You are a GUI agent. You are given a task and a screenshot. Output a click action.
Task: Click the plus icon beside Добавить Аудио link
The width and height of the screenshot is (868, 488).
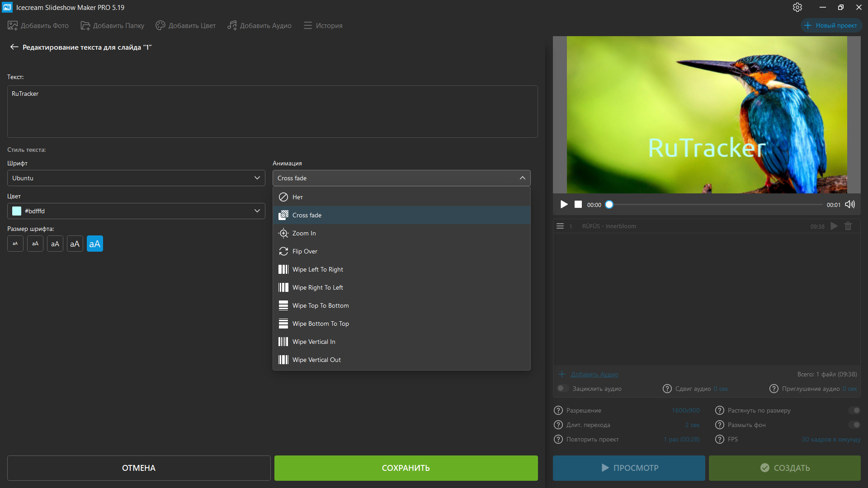[562, 374]
